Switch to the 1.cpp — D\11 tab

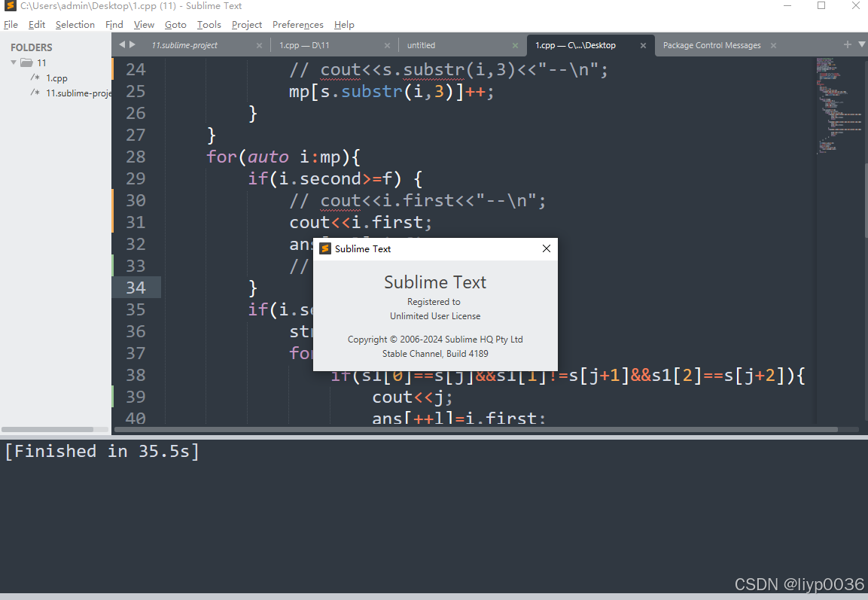pyautogui.click(x=304, y=45)
